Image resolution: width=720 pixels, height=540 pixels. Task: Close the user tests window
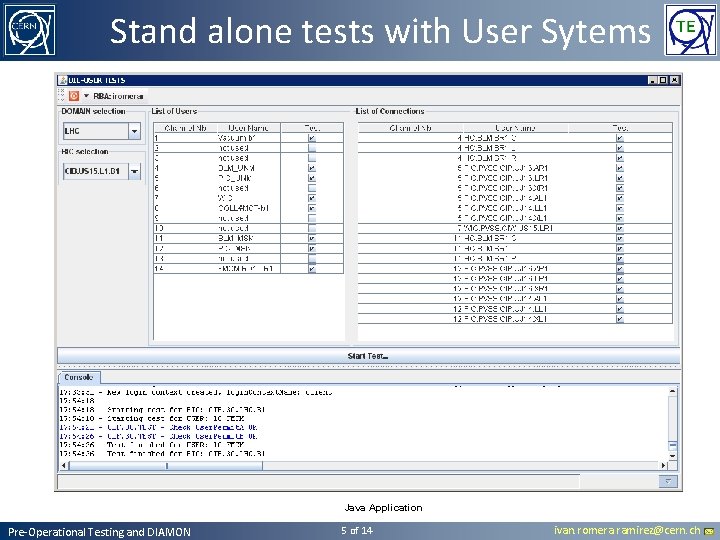[x=674, y=80]
